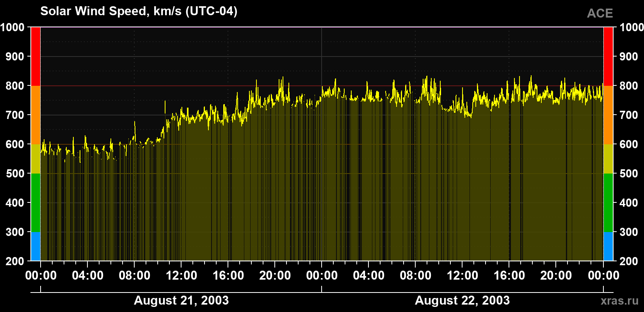Click the yellow band on the left color scale
Viewport: 644px width, 312px height.
(x=36, y=159)
